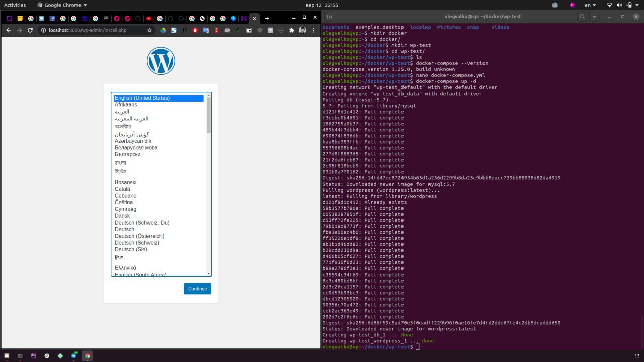Image resolution: width=644 pixels, height=362 pixels.
Task: Click the Wi-Fi icon in the system tray
Action: tap(610, 5)
